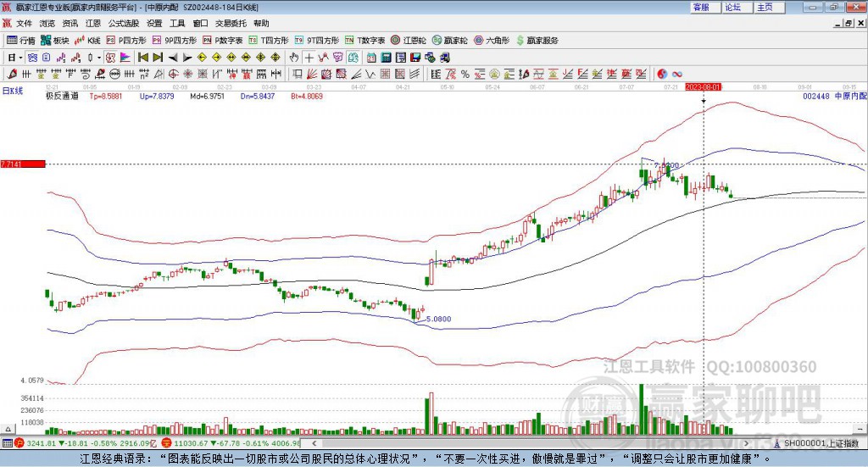
Task: Open 赢家服务 dollar-sign service
Action: point(537,41)
